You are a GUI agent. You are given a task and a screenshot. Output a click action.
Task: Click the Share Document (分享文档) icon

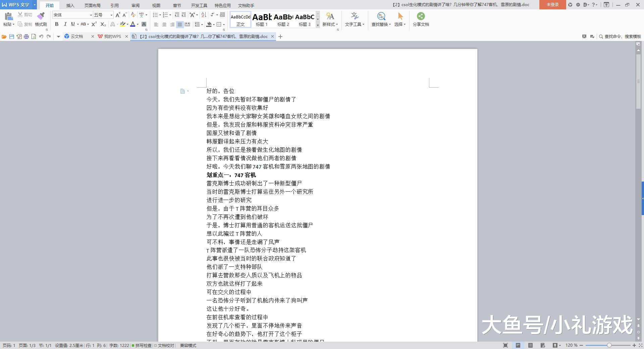[421, 16]
